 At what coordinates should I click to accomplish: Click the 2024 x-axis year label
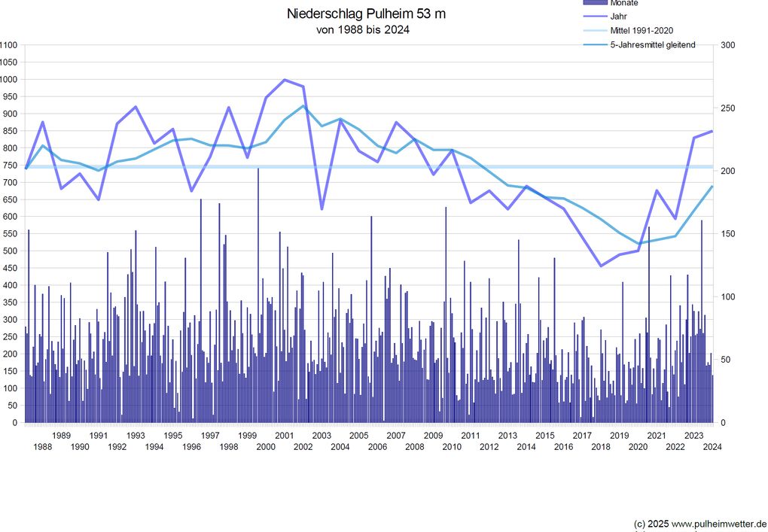pyautogui.click(x=712, y=446)
